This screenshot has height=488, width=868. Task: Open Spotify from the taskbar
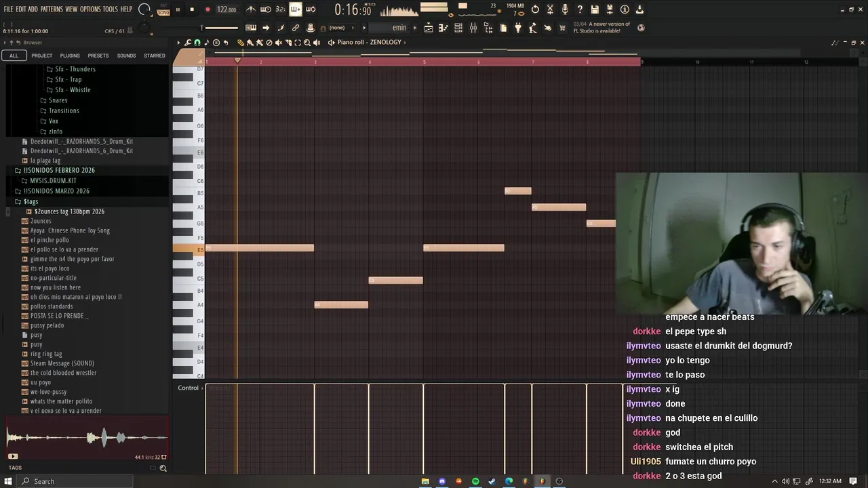tap(475, 481)
